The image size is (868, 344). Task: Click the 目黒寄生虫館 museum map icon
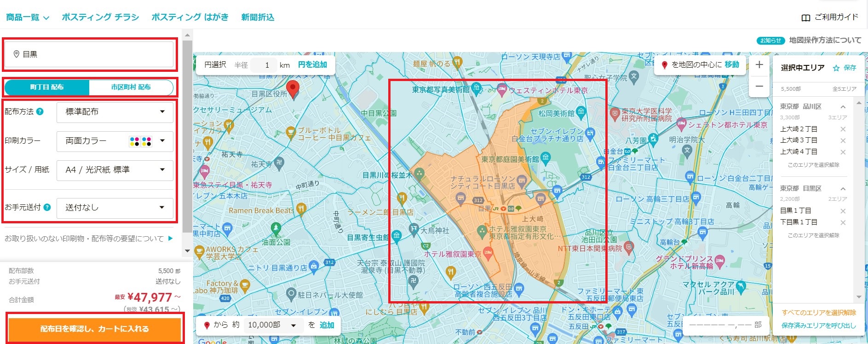[396, 236]
